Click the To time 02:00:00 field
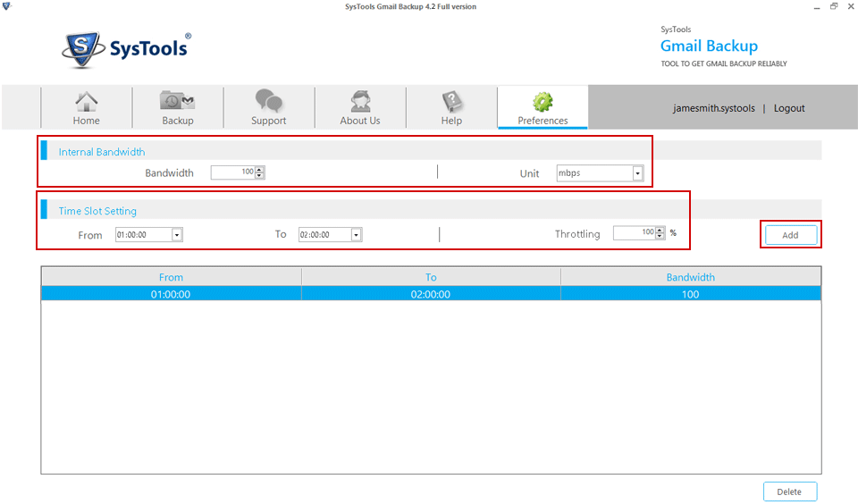Viewport: 858px width, 504px height. point(324,235)
